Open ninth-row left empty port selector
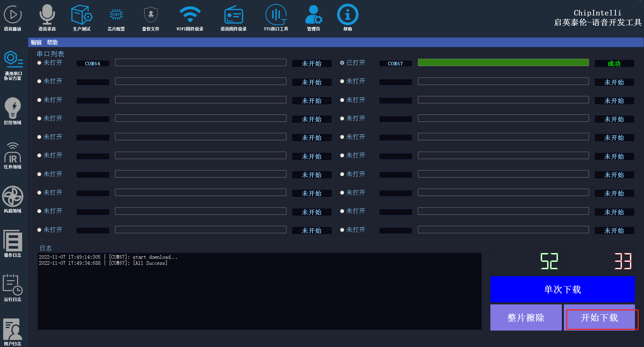This screenshot has width=644, height=347. point(93,212)
